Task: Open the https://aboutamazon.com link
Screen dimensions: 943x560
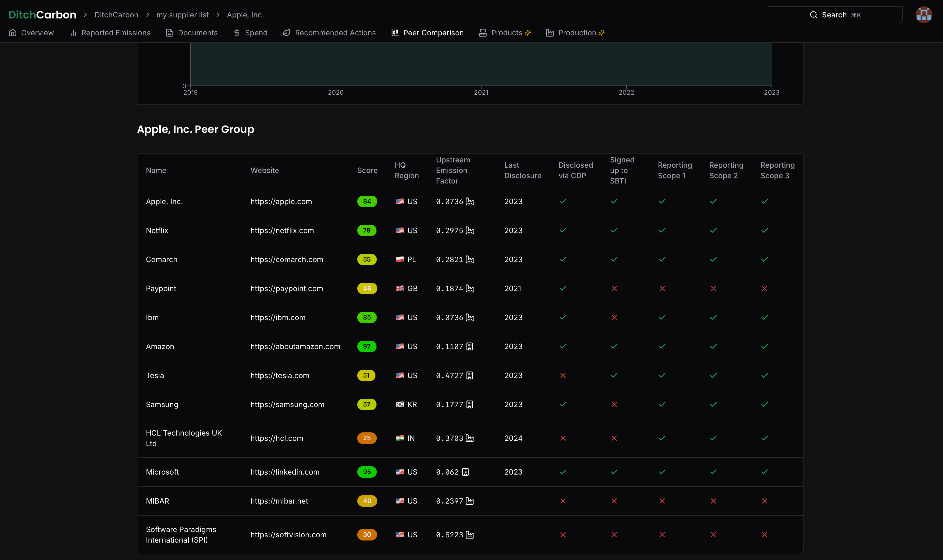Action: 295,346
